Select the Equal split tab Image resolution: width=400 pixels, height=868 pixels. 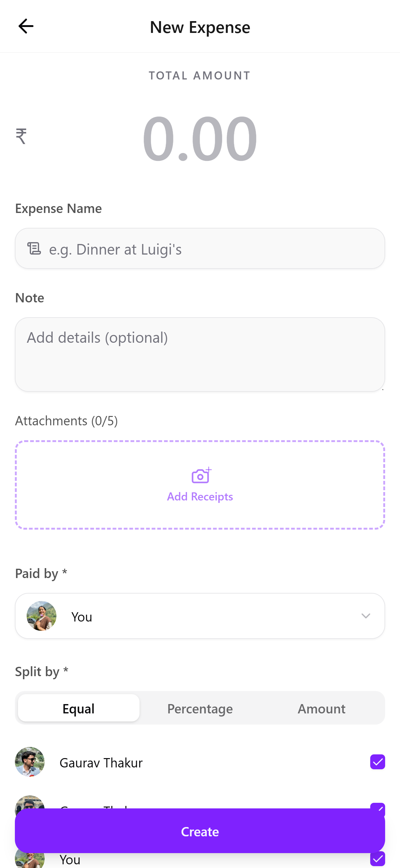point(78,708)
